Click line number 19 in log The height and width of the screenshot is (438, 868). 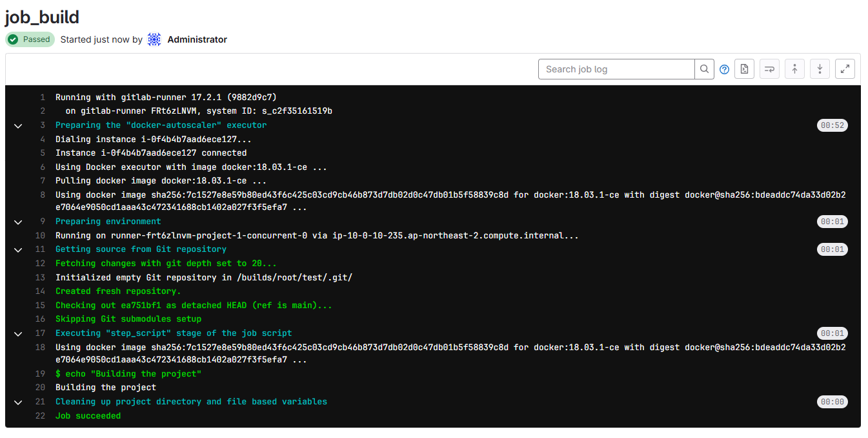(x=40, y=374)
